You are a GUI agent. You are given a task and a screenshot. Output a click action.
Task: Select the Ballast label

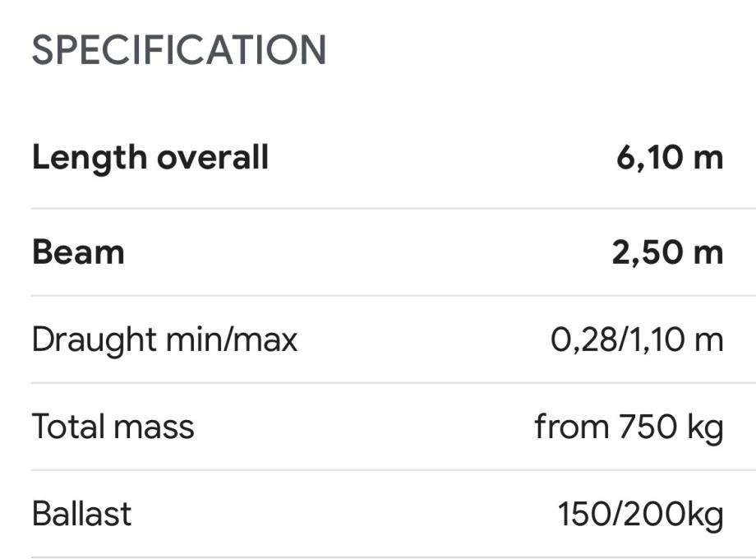(81, 514)
